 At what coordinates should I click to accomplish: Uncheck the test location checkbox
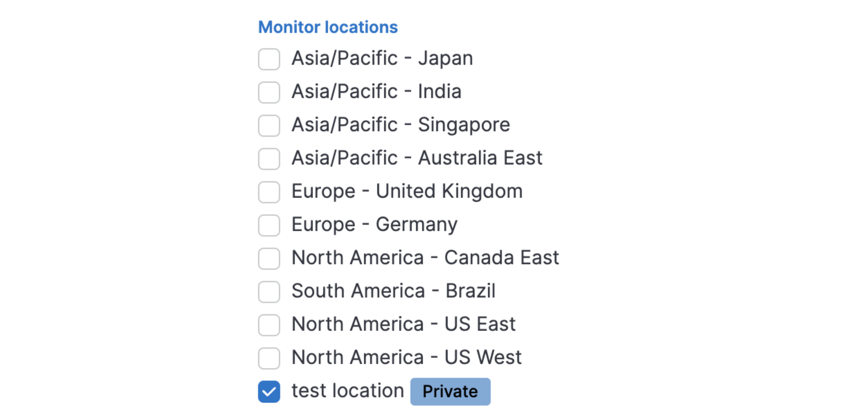(268, 391)
